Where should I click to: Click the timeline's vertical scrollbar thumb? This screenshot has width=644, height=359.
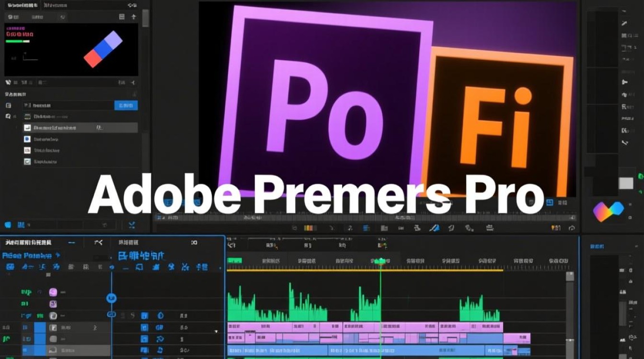click(570, 276)
